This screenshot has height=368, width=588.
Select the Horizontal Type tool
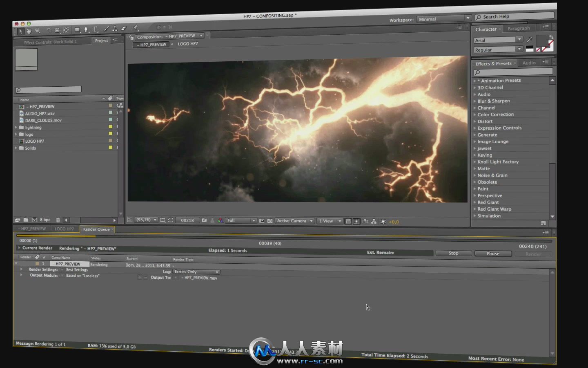(x=95, y=29)
